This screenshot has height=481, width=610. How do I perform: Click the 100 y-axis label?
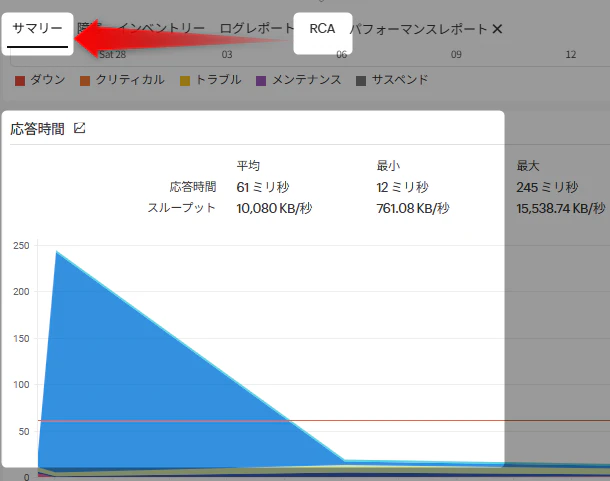[x=21, y=384]
